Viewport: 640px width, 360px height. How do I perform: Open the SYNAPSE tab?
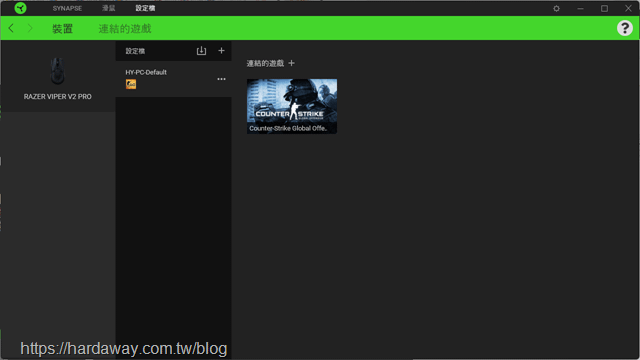[67, 8]
